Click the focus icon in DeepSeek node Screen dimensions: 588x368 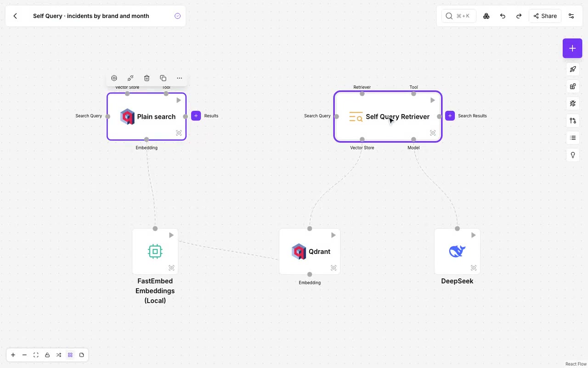pyautogui.click(x=474, y=268)
